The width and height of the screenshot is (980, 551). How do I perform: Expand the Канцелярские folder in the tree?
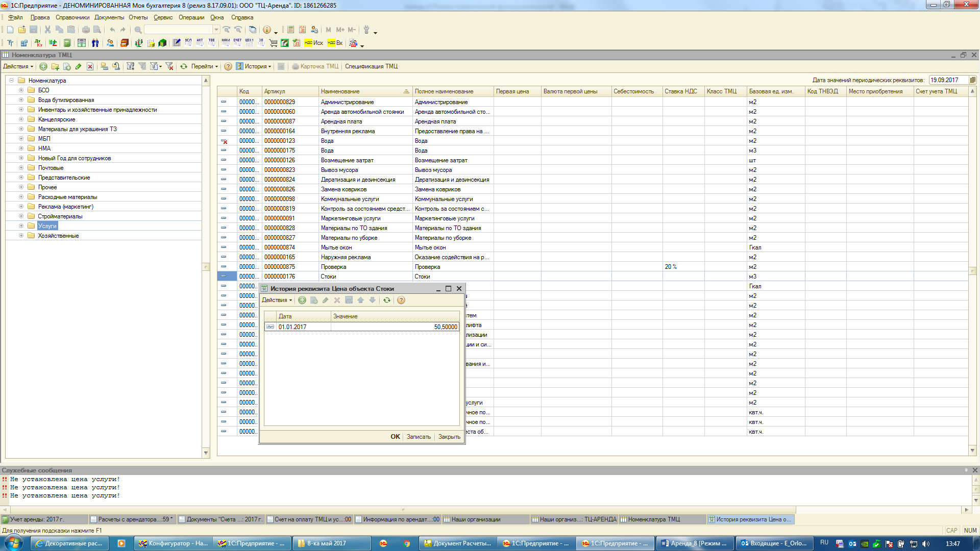(21, 119)
